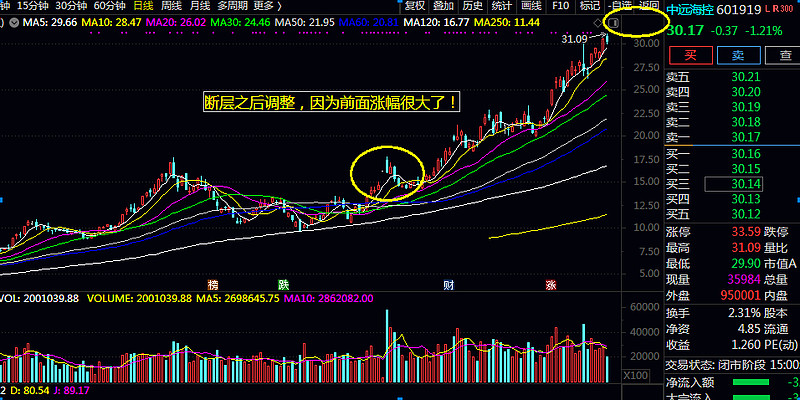Select the 卖五 price 30.21

click(x=746, y=77)
